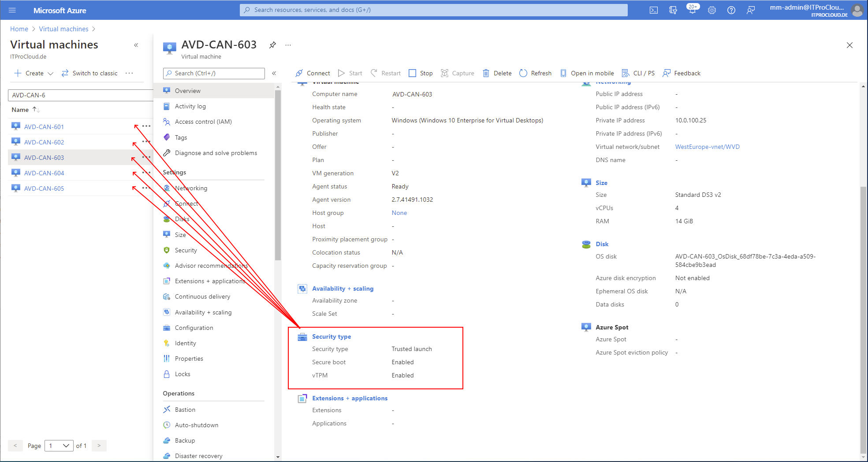
Task: Open AVD-CAN-605 in the VM list
Action: coord(44,188)
